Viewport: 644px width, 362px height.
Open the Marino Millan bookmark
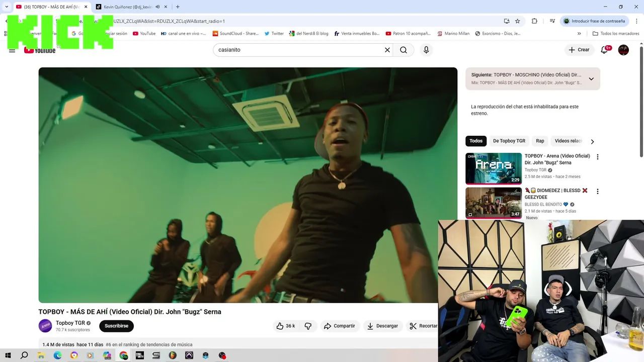click(453, 34)
